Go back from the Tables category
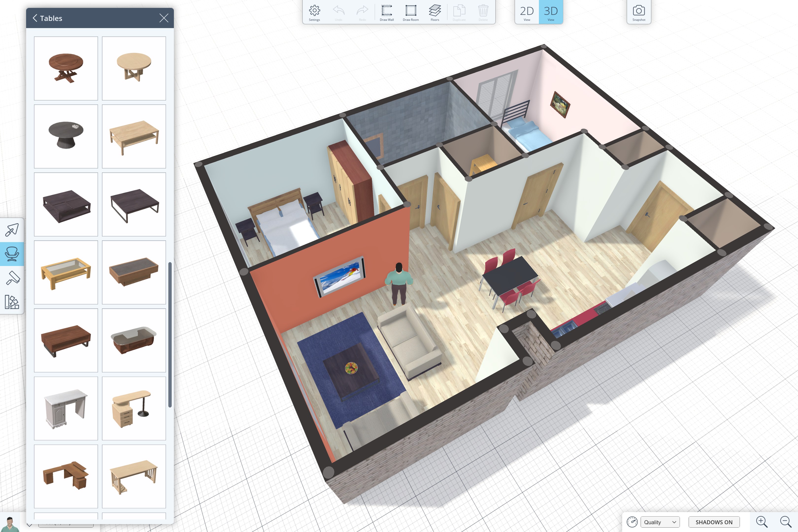This screenshot has height=532, width=798. point(35,18)
